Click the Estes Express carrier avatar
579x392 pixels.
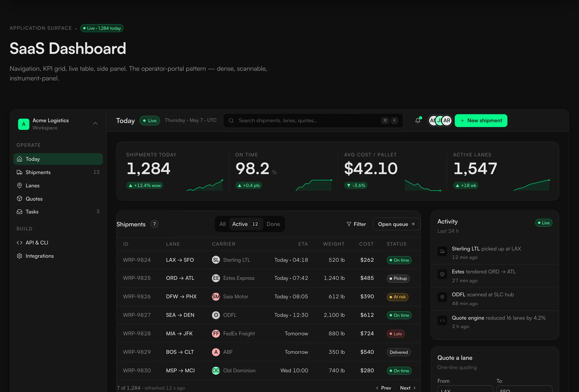216,278
